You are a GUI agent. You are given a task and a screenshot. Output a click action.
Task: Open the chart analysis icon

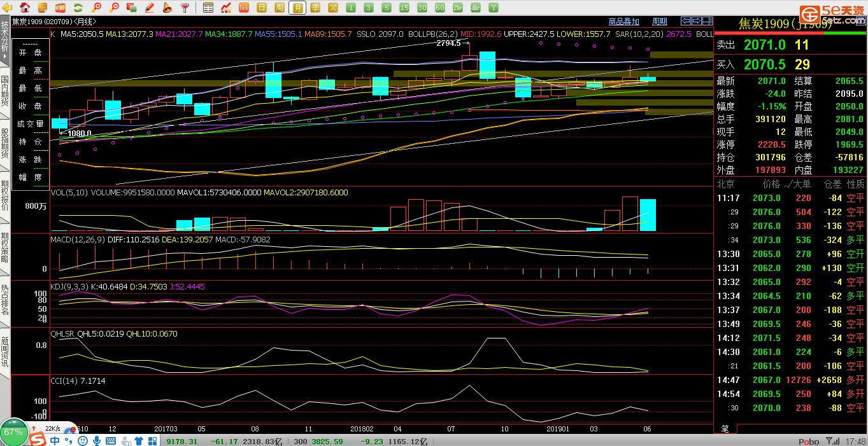(x=226, y=8)
